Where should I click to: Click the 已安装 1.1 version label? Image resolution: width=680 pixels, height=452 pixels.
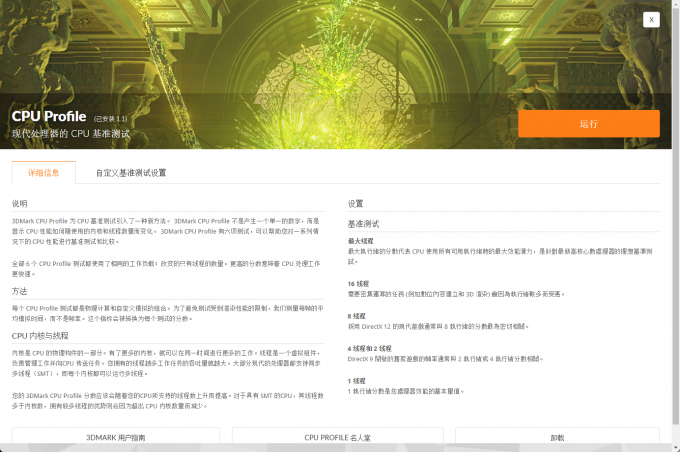[111, 118]
